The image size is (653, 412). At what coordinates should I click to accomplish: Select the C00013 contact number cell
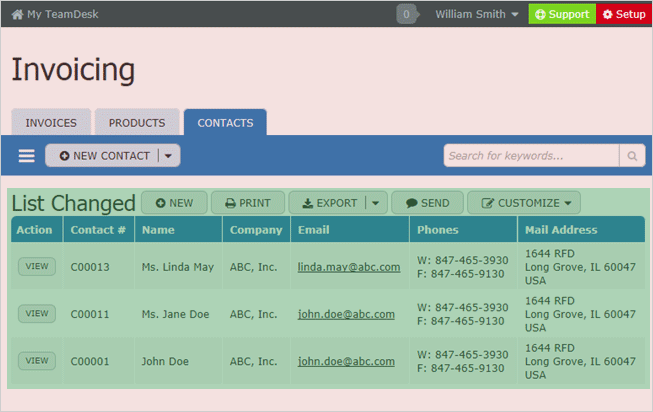click(x=90, y=267)
